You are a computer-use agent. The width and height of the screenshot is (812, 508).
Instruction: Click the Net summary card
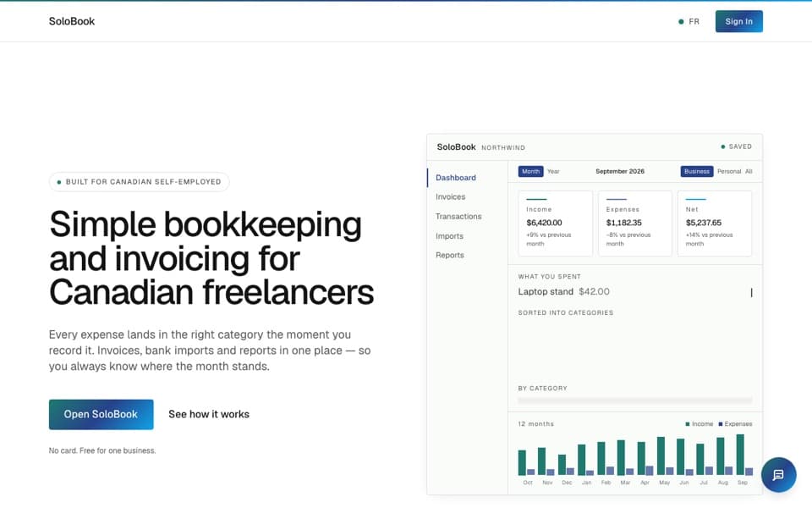[715, 224]
